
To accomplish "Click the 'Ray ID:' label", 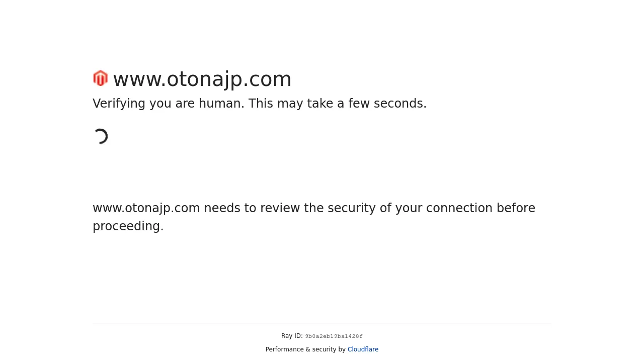I will [x=292, y=336].
